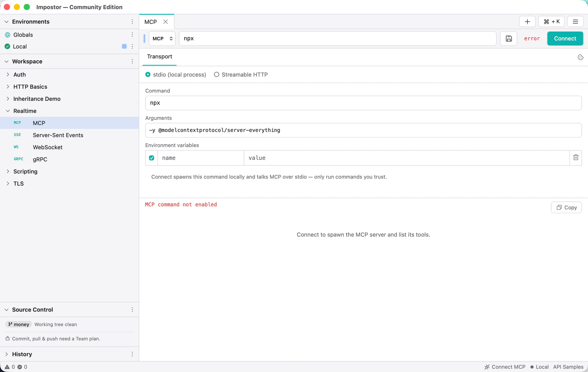
Task: Click the MCP badge in the Realtime folder
Action: pos(17,123)
